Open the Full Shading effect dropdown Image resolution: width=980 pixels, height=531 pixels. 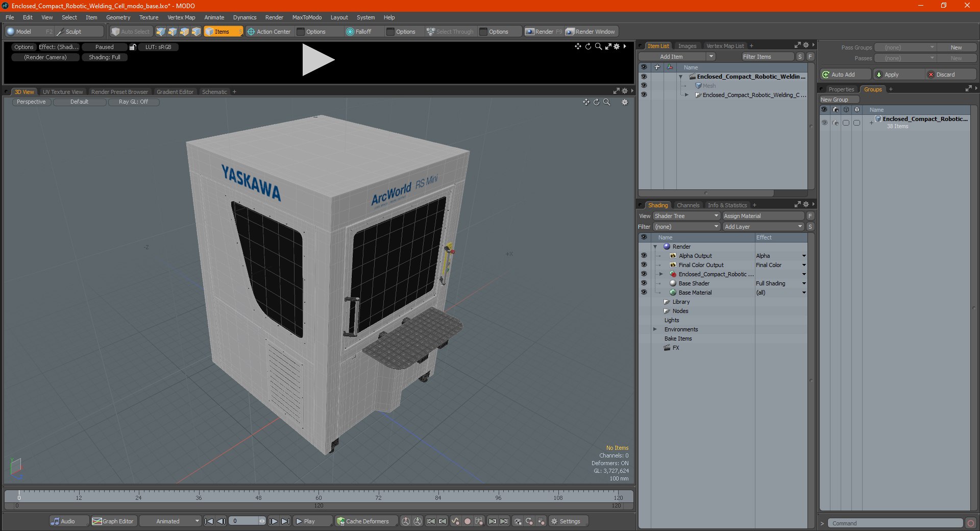(804, 283)
